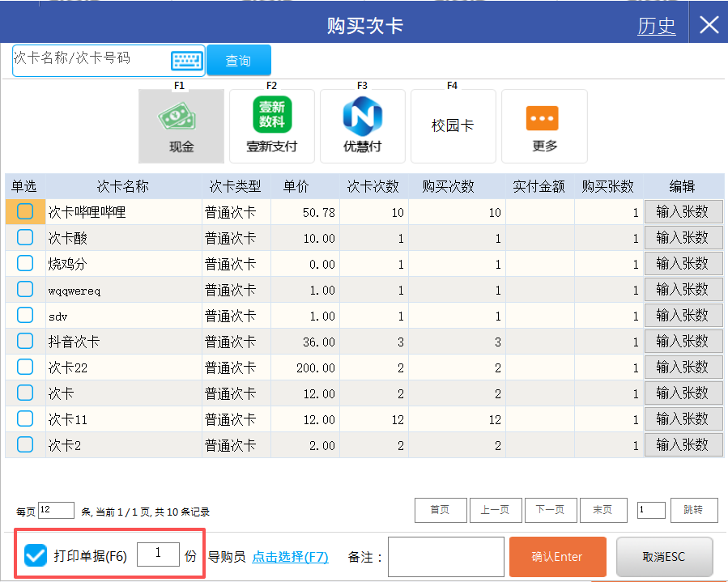Click 点击选择(F7) to choose sales guide
The height and width of the screenshot is (582, 728).
pyautogui.click(x=290, y=557)
